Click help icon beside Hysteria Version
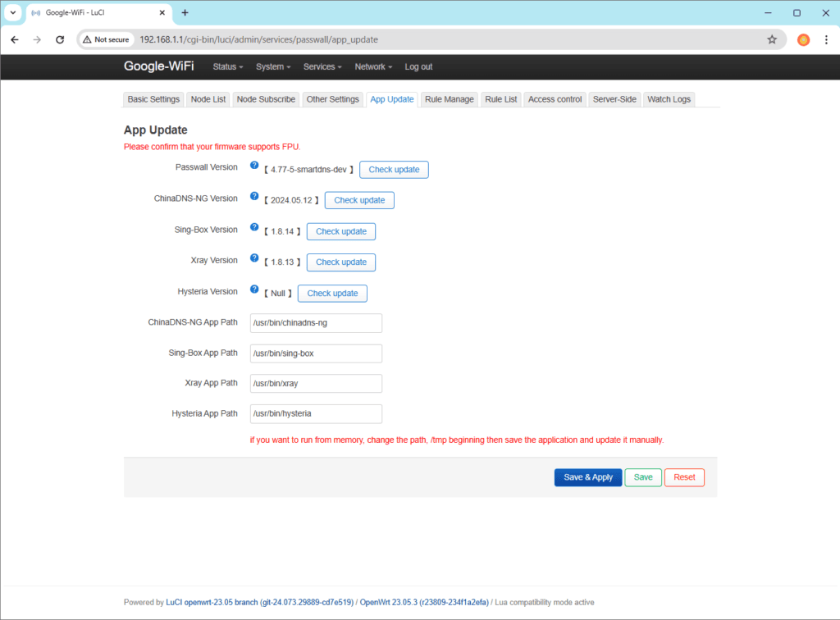840x620 pixels. click(254, 289)
